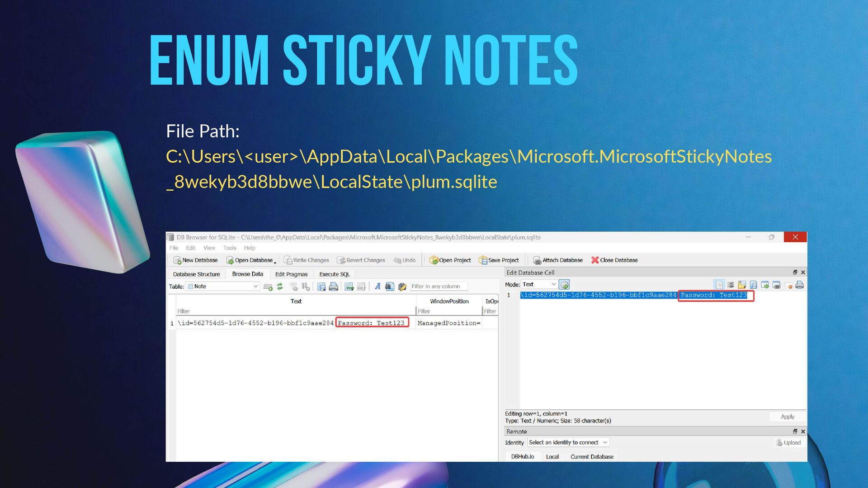Screen dimensions: 868x488
Task: Click the Close Database button
Action: (614, 260)
